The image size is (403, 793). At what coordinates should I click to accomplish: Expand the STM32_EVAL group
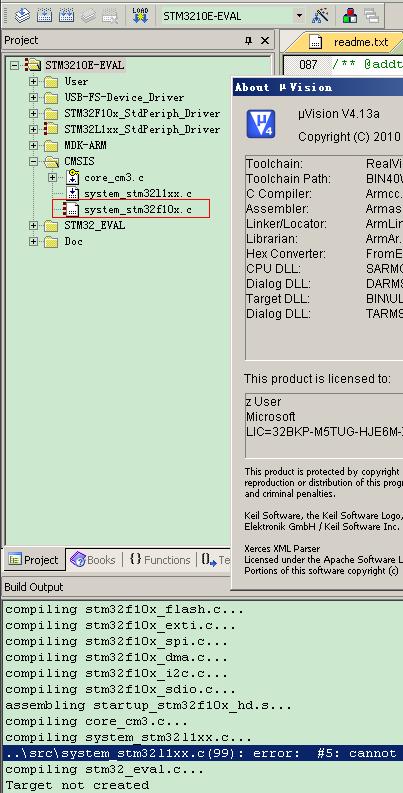33,226
